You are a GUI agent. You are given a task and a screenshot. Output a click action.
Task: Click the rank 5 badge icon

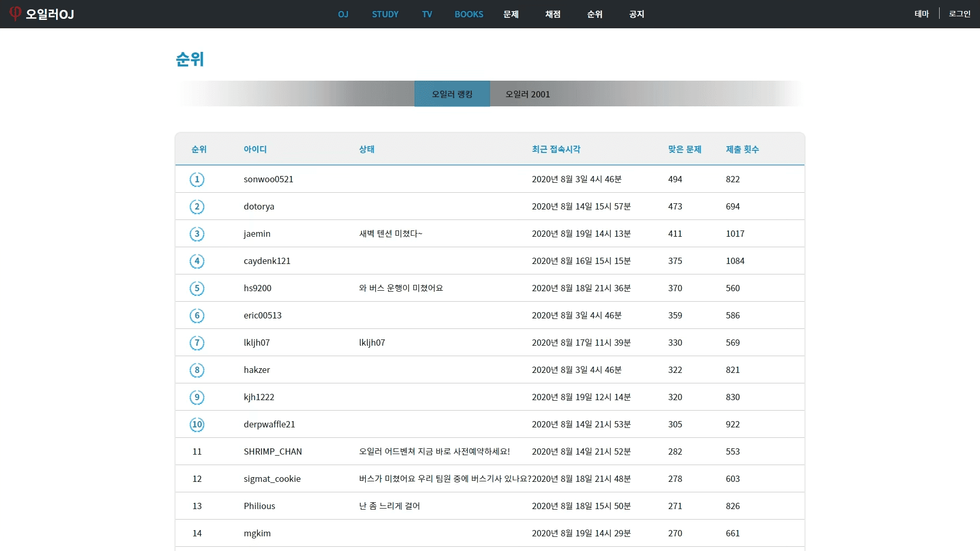tap(197, 289)
